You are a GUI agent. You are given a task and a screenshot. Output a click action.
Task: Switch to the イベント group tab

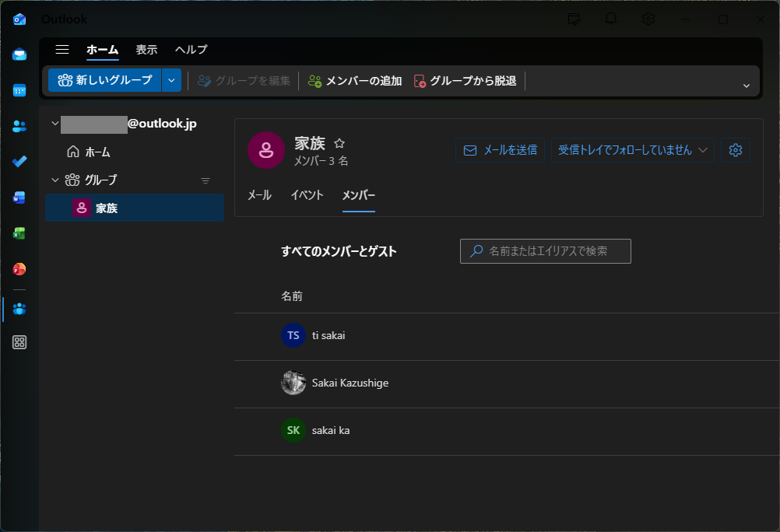point(307,195)
